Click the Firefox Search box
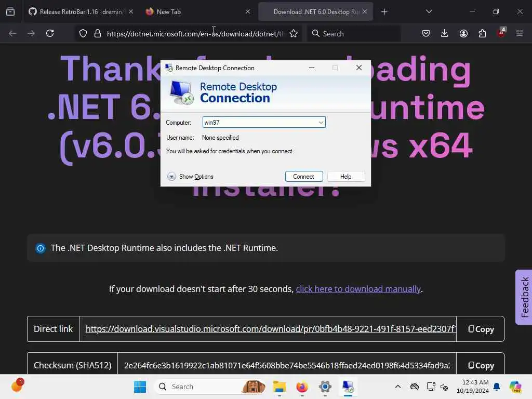 click(x=354, y=34)
